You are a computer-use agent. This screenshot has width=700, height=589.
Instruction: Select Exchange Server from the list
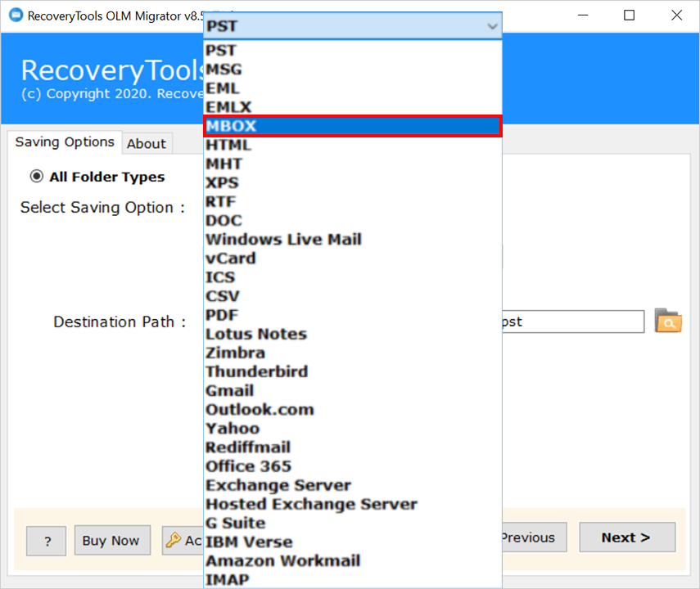tap(353, 485)
